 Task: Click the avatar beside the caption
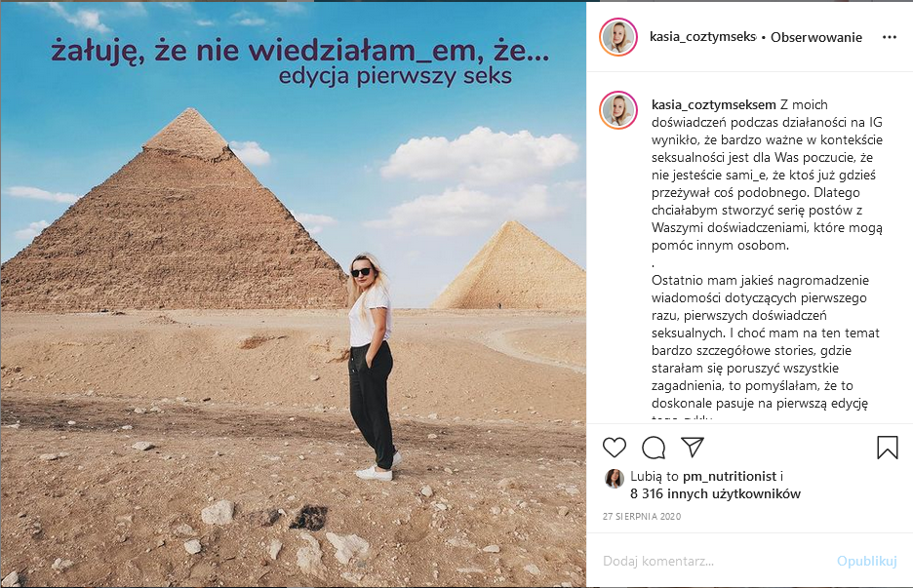[x=618, y=109]
